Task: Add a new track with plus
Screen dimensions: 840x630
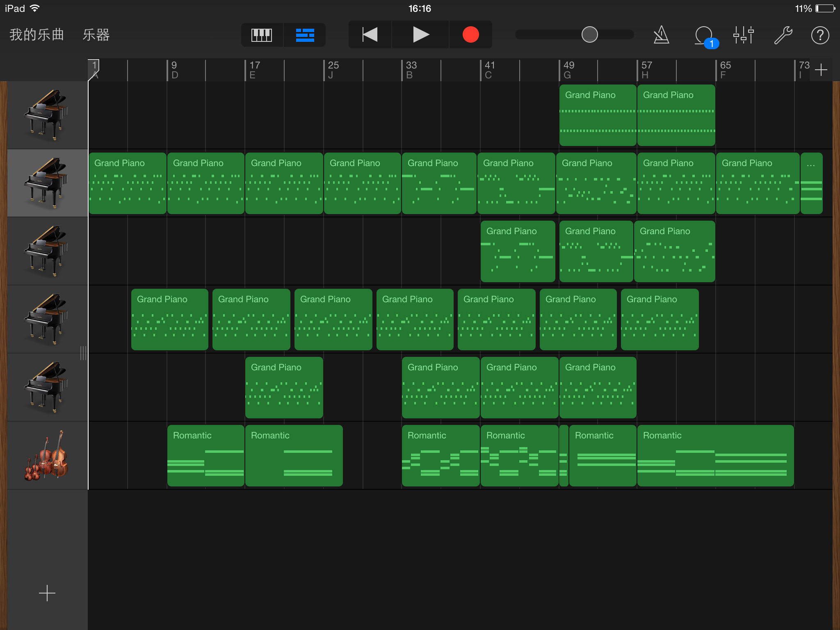Action: 47,593
